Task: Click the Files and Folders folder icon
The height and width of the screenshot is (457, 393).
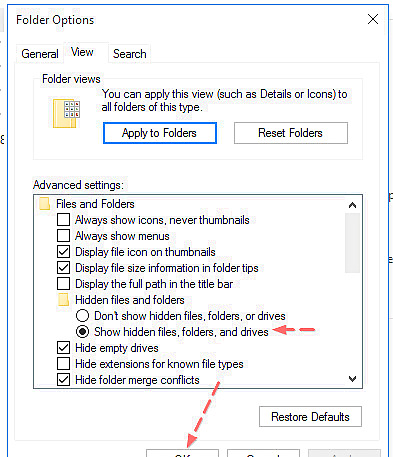Action: (45, 204)
